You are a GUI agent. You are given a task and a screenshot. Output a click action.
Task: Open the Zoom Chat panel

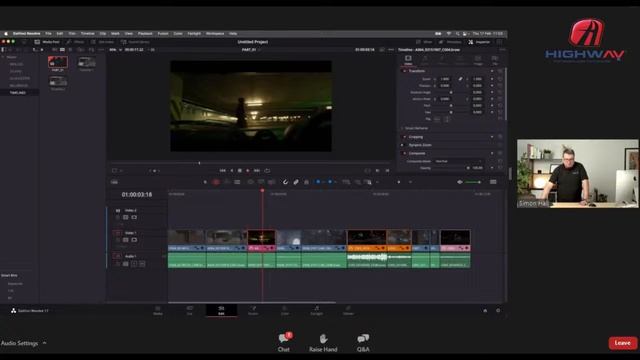284,342
